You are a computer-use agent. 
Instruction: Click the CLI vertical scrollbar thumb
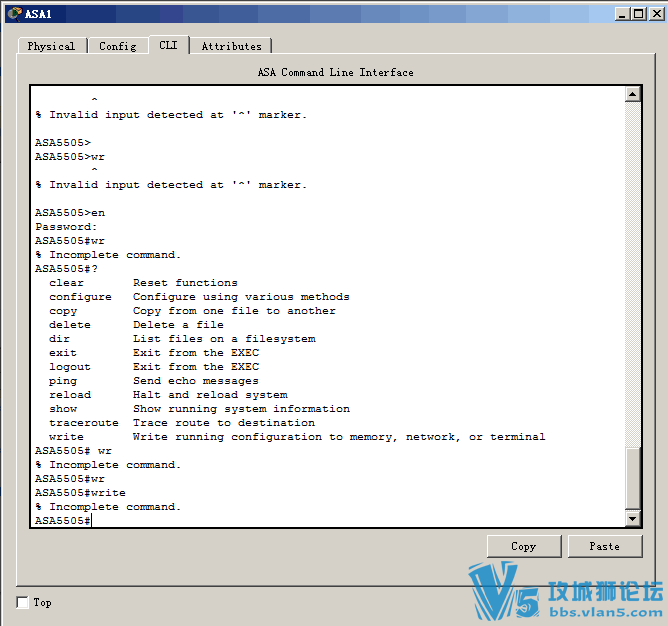coord(633,479)
